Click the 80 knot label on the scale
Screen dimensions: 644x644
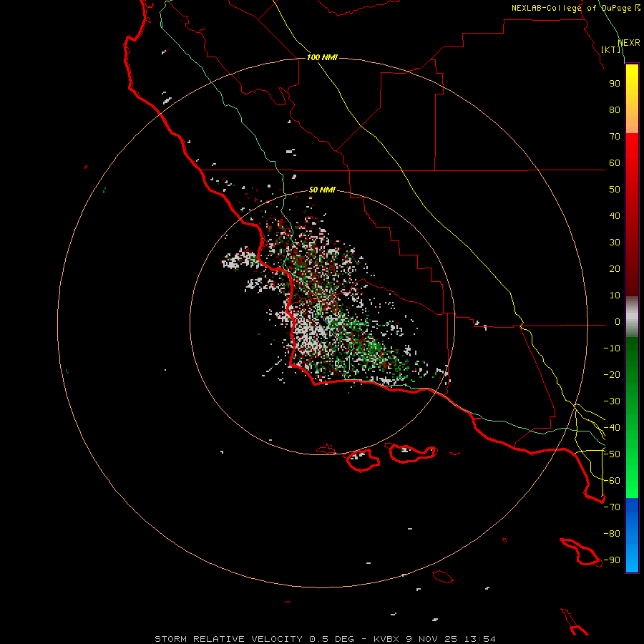(615, 109)
